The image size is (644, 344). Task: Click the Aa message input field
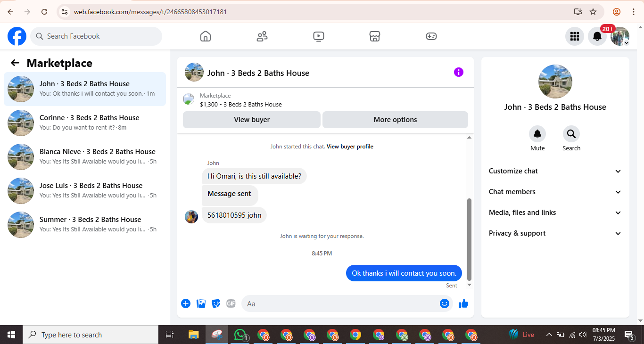(340, 303)
